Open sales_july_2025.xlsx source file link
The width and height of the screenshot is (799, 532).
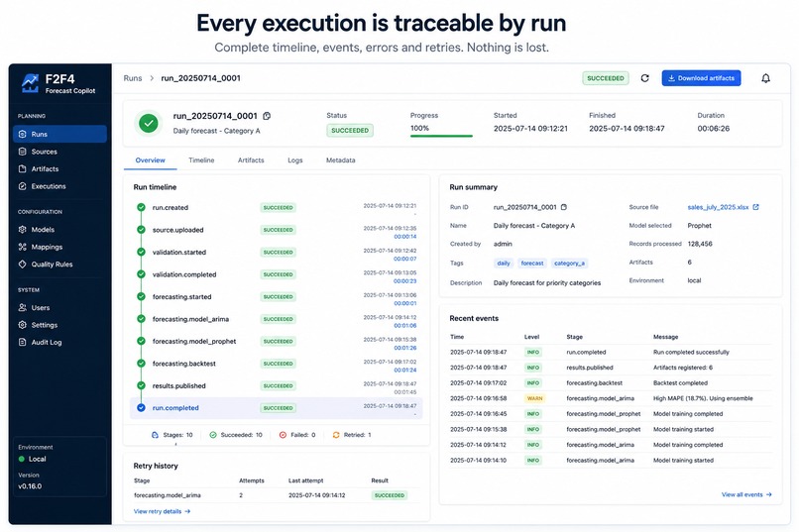coord(718,207)
